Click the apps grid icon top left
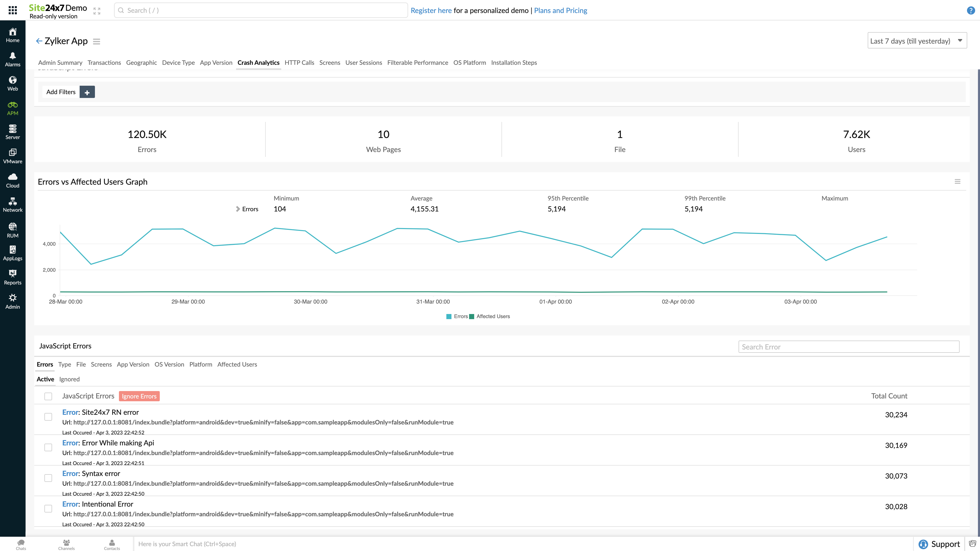Screen dimensions: 980x551 click(12, 10)
